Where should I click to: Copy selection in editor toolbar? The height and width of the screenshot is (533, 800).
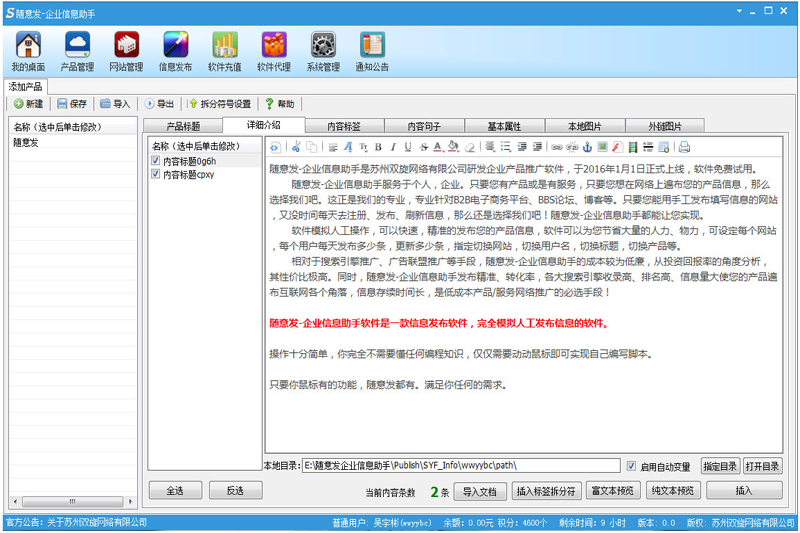(312, 147)
